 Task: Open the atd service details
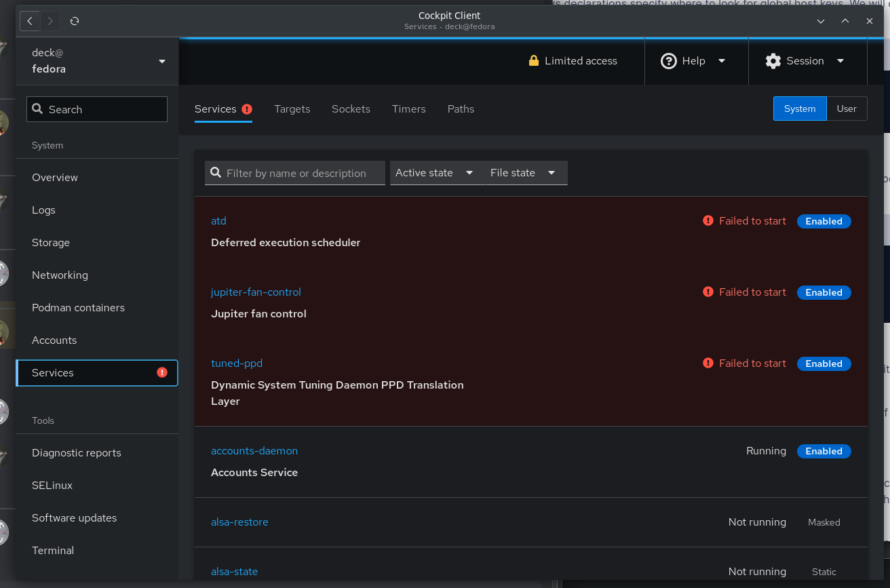[218, 221]
